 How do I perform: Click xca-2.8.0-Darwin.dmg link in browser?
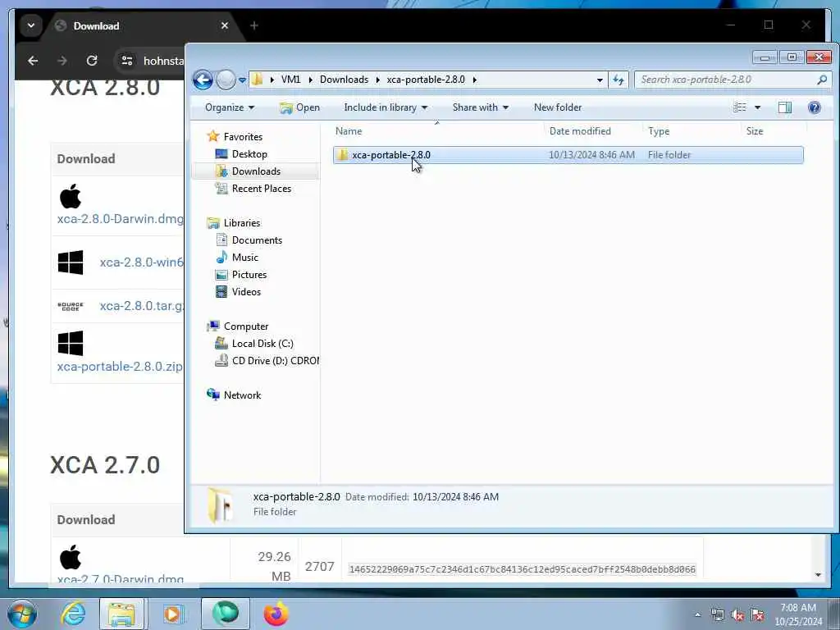(x=120, y=218)
